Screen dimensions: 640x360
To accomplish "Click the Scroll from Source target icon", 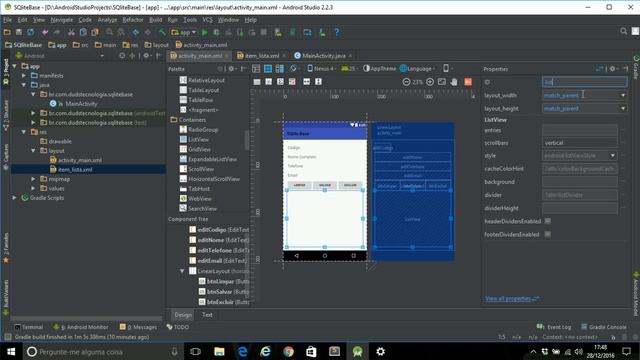I will [122, 56].
